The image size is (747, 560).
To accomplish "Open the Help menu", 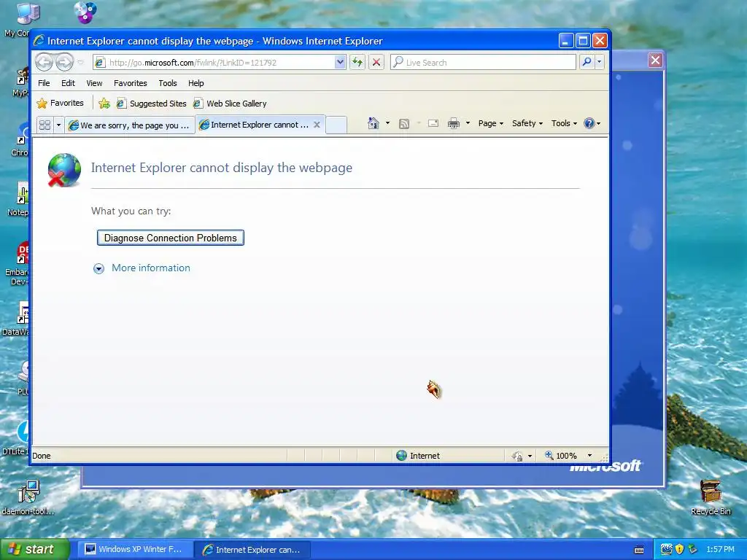I will 196,83.
